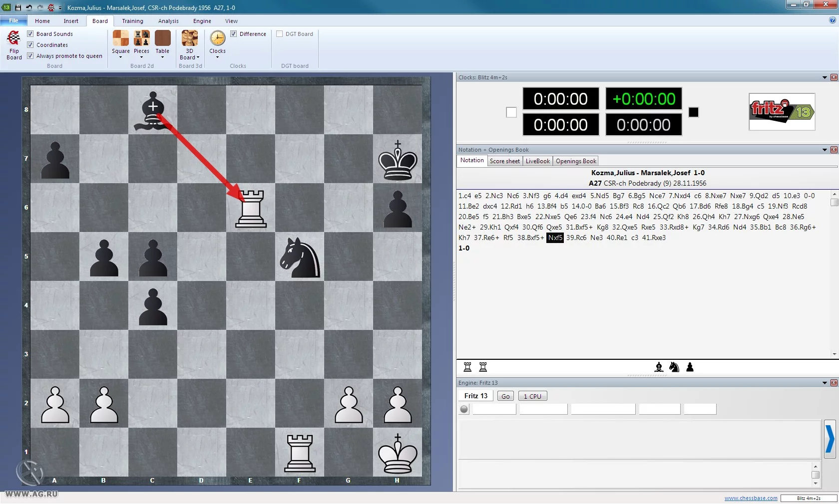This screenshot has height=504, width=839.
Task: Click the black pawn on h6
Action: [398, 209]
